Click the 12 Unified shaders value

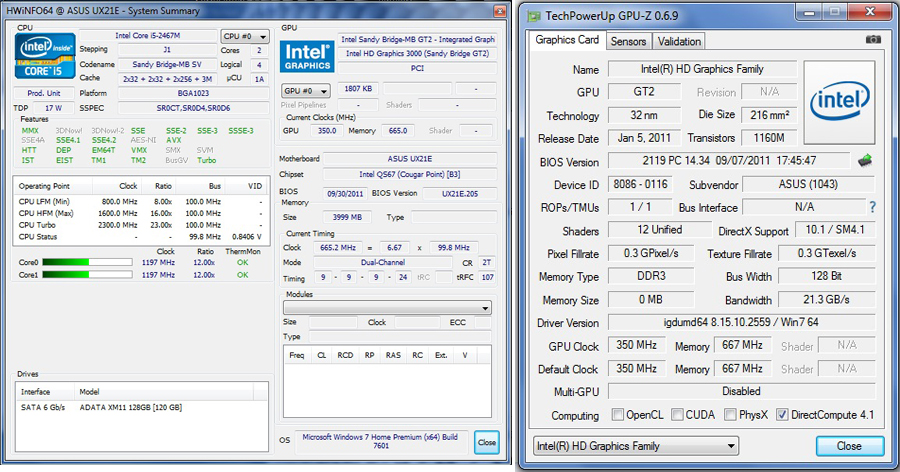click(660, 230)
